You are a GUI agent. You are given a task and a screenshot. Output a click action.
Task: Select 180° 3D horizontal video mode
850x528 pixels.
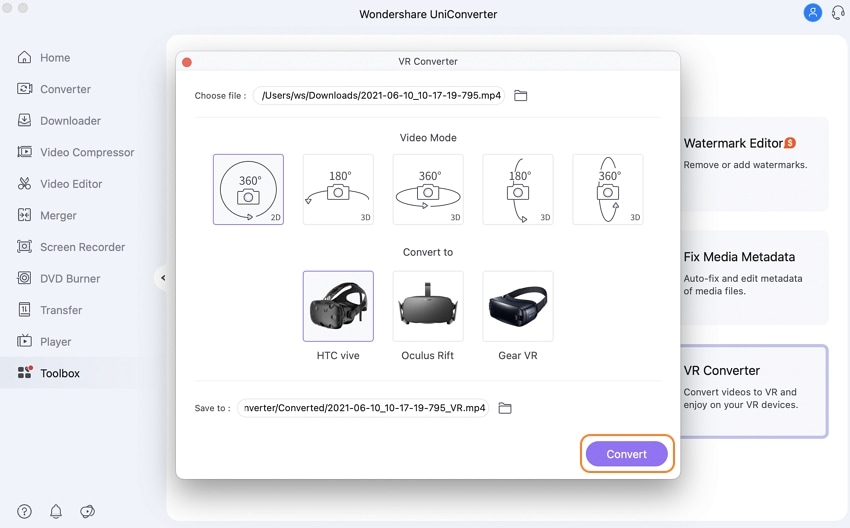click(338, 189)
